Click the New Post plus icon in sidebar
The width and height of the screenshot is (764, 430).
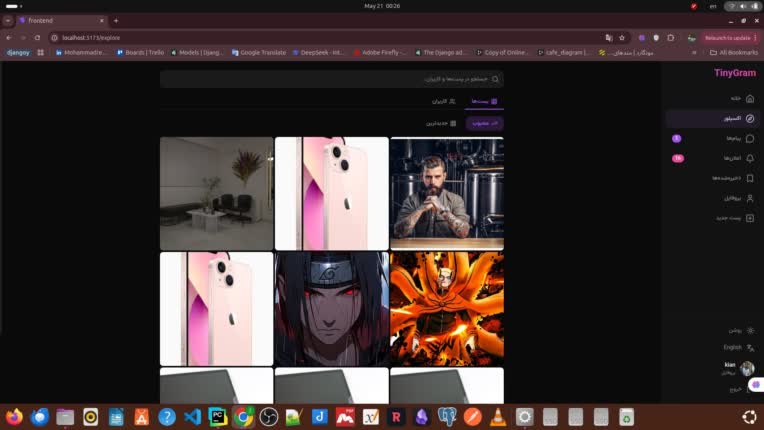pyautogui.click(x=750, y=218)
